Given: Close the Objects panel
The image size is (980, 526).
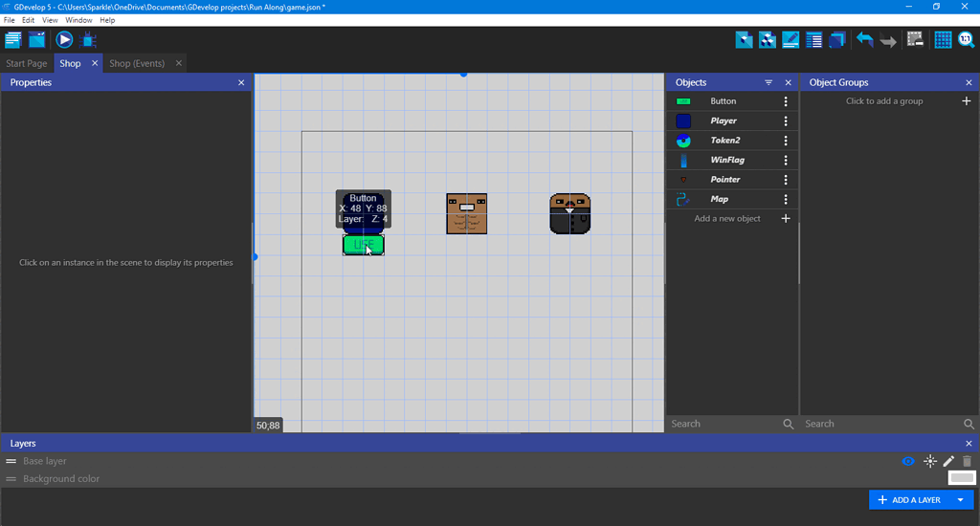Looking at the screenshot, I should point(789,82).
